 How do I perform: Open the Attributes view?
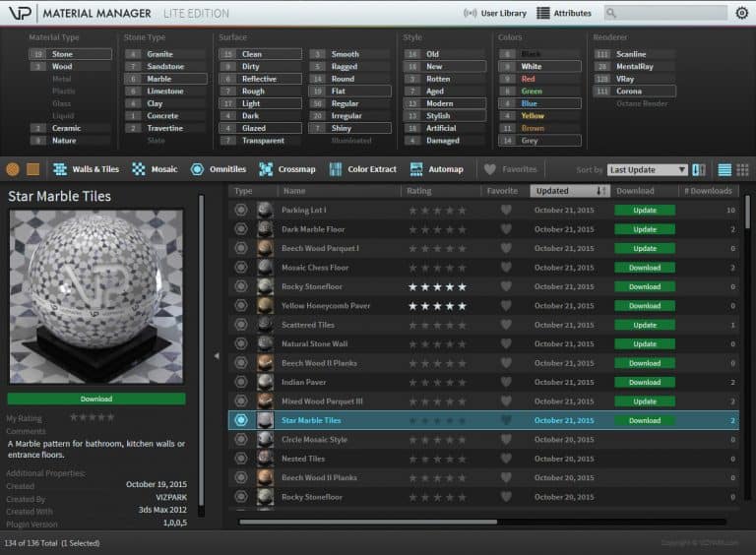(564, 13)
